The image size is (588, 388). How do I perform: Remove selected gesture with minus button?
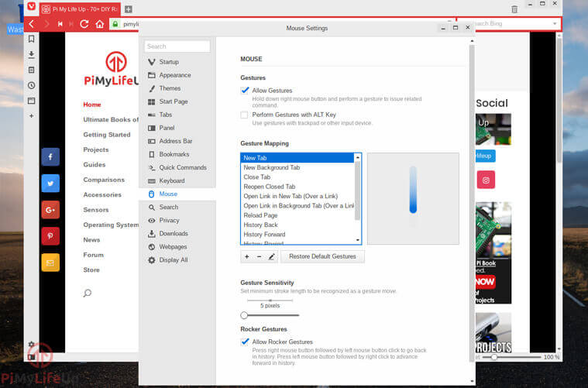click(259, 256)
